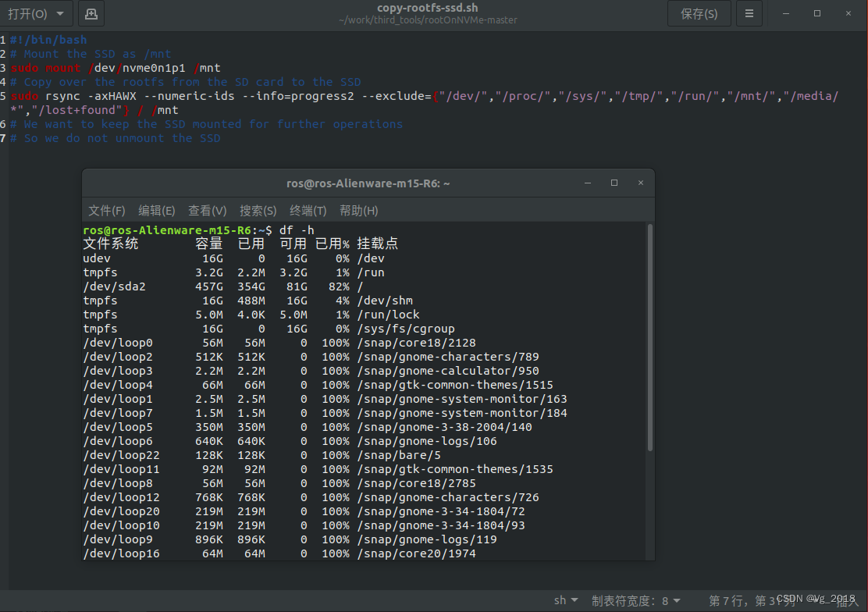Place cursor on the #!/bin/bash line
This screenshot has width=868, height=612.
[x=47, y=39]
